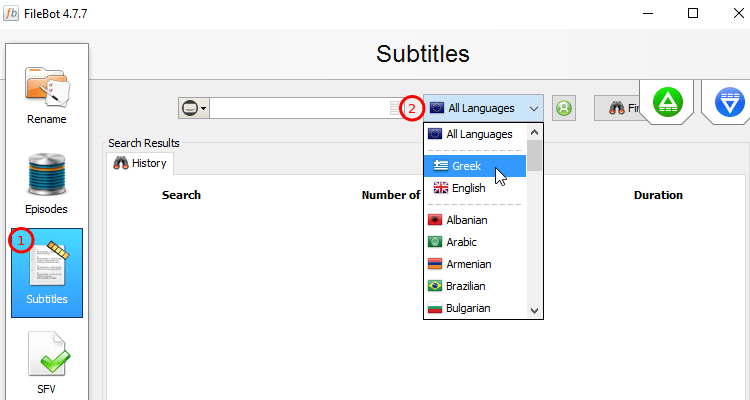Open the SFV checksum panel
Image resolution: width=750 pixels, height=400 pixels.
tap(46, 362)
